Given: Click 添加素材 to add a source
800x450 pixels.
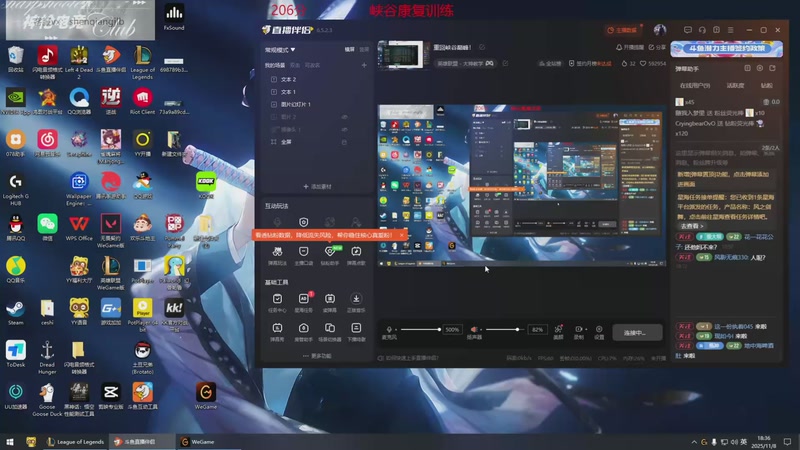Looking at the screenshot, I should (317, 187).
